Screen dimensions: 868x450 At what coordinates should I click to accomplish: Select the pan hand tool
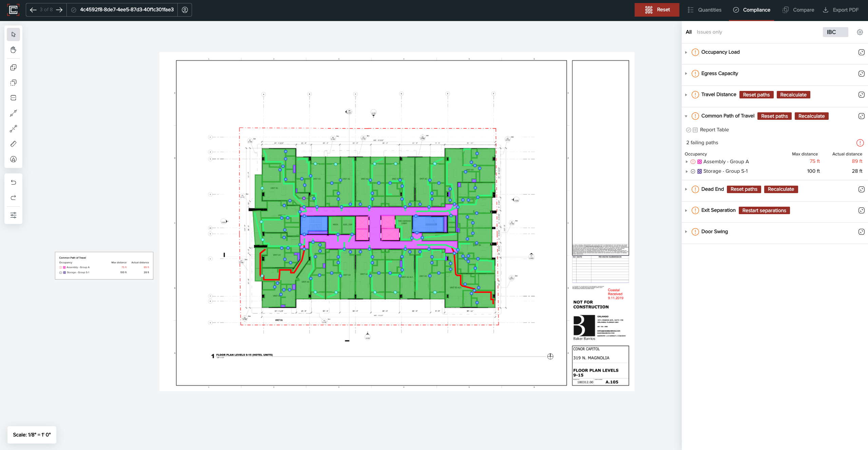[13, 50]
